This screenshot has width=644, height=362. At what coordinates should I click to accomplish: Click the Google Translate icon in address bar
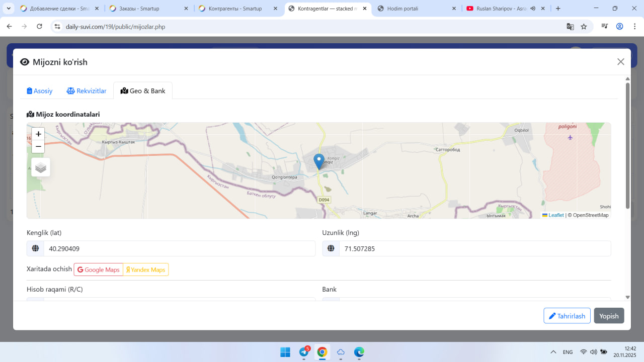pyautogui.click(x=570, y=27)
